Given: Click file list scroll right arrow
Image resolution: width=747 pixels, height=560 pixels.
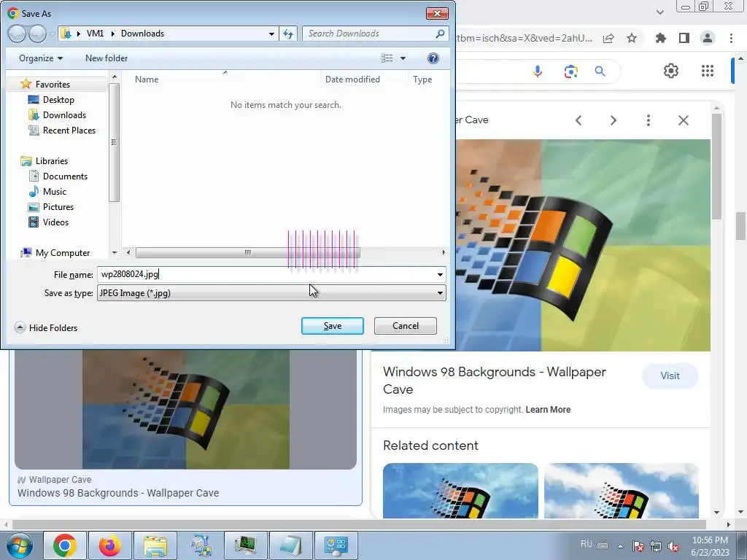Looking at the screenshot, I should pyautogui.click(x=444, y=252).
